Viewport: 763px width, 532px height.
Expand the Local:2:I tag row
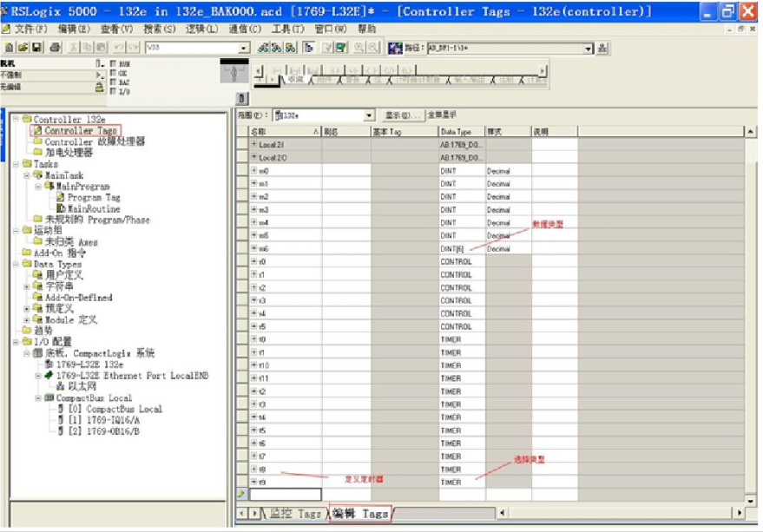[x=254, y=144]
